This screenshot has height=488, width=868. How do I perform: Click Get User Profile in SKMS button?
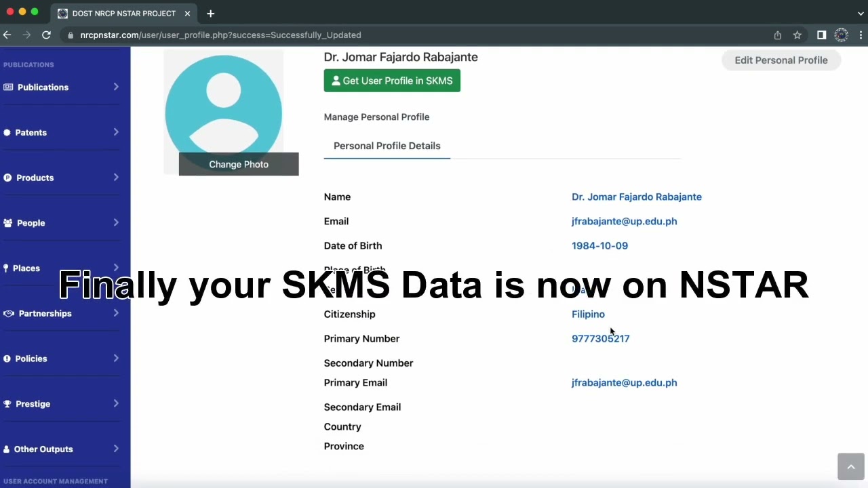[392, 81]
